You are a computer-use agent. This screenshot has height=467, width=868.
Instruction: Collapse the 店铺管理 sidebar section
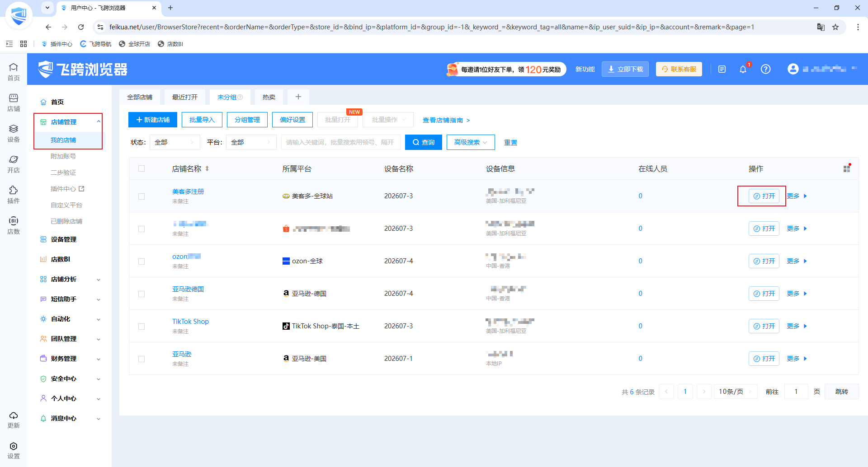99,121
